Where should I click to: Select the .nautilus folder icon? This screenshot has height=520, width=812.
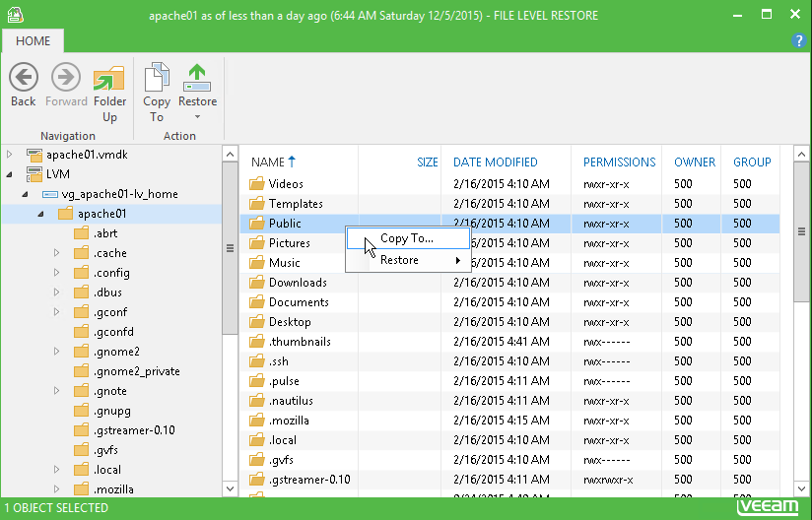[x=256, y=401]
